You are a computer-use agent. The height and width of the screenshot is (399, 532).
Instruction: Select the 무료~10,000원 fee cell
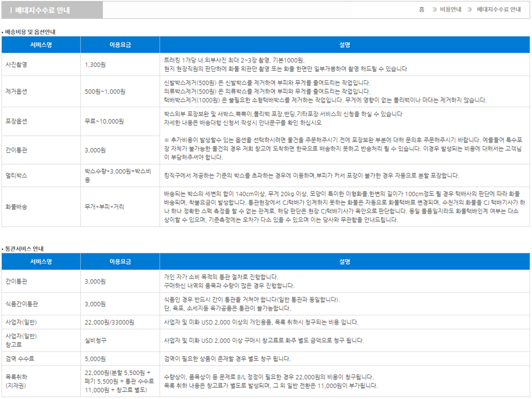(104, 121)
